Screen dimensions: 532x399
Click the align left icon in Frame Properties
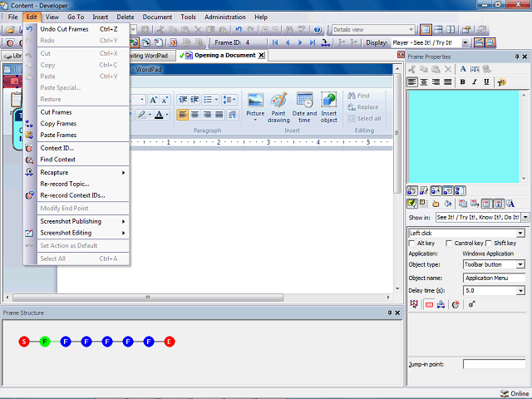pos(412,82)
